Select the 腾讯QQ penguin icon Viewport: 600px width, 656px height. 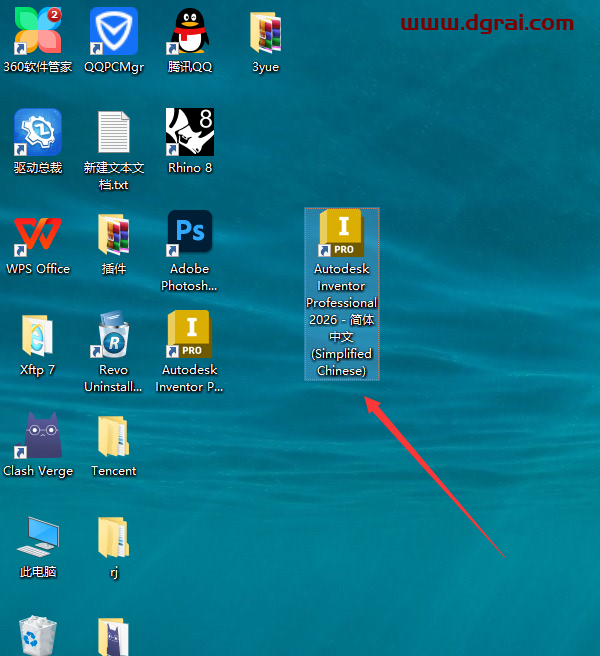pos(190,31)
